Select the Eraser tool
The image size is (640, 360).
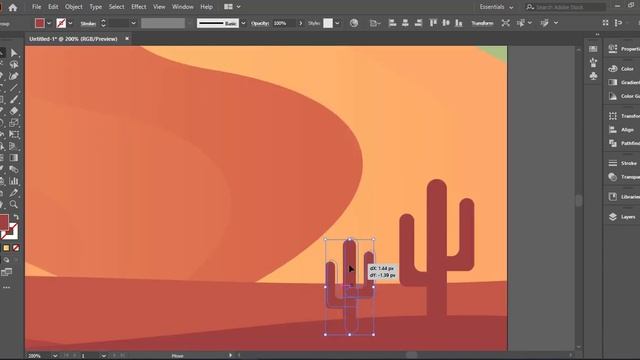coord(14,111)
